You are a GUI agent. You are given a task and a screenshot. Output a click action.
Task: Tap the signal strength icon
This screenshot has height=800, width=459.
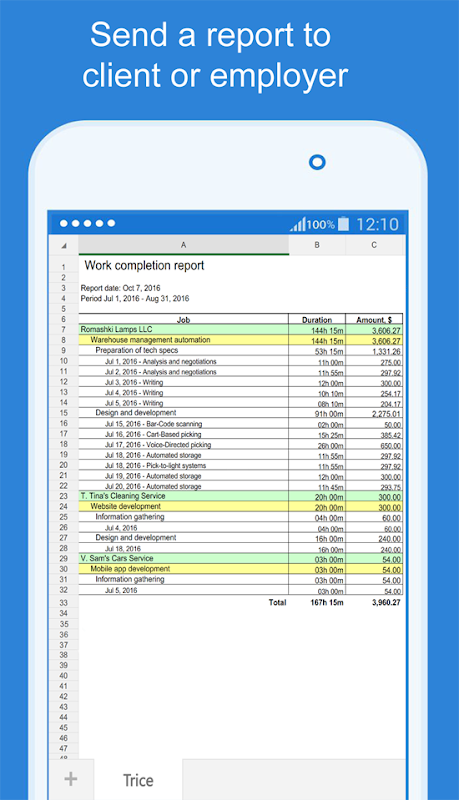click(x=298, y=224)
